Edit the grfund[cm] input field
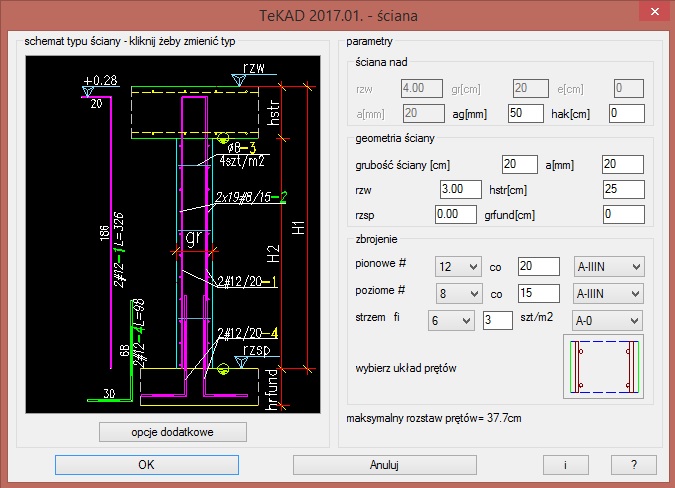 pyautogui.click(x=624, y=214)
